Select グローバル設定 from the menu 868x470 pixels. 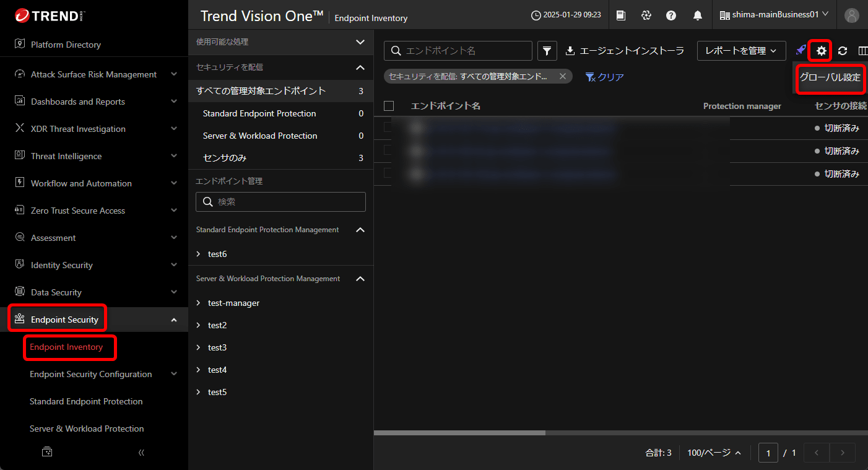pyautogui.click(x=830, y=77)
